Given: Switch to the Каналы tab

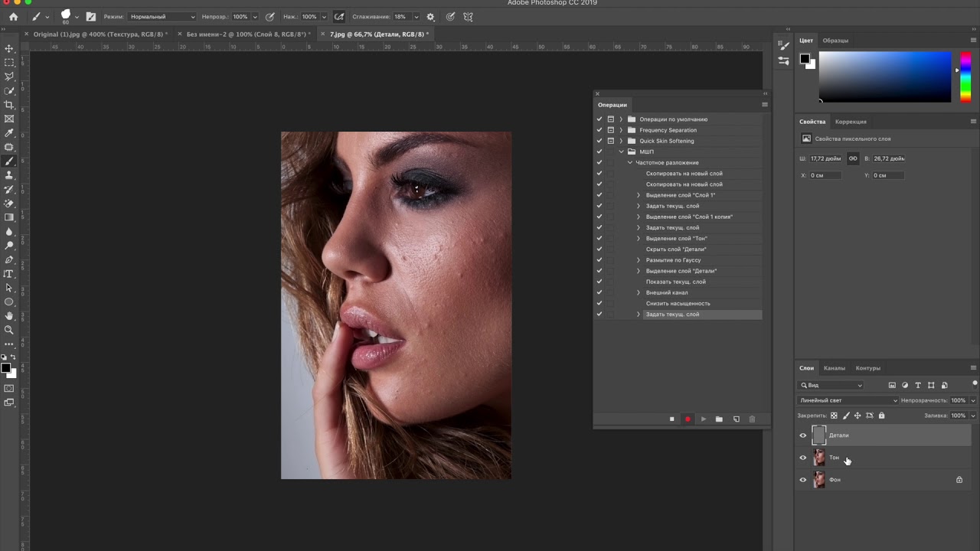Looking at the screenshot, I should click(834, 368).
